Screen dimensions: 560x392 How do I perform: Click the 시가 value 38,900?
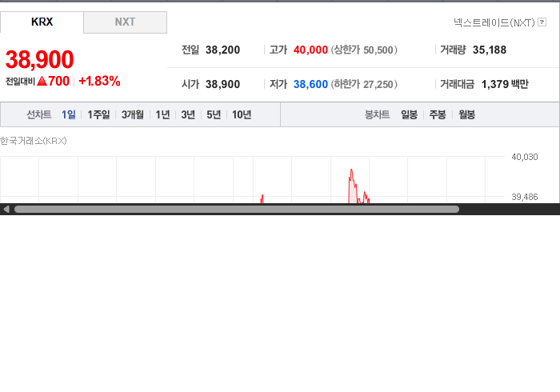(222, 84)
